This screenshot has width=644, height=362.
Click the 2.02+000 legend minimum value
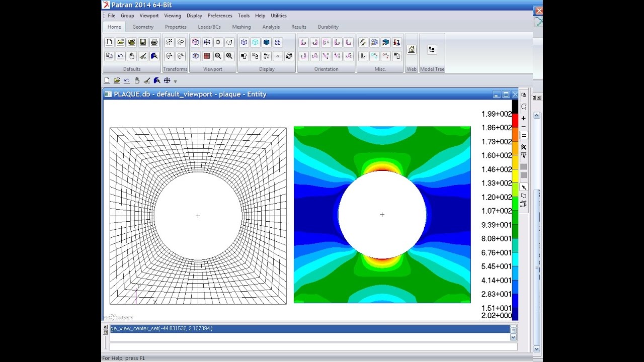point(497,316)
